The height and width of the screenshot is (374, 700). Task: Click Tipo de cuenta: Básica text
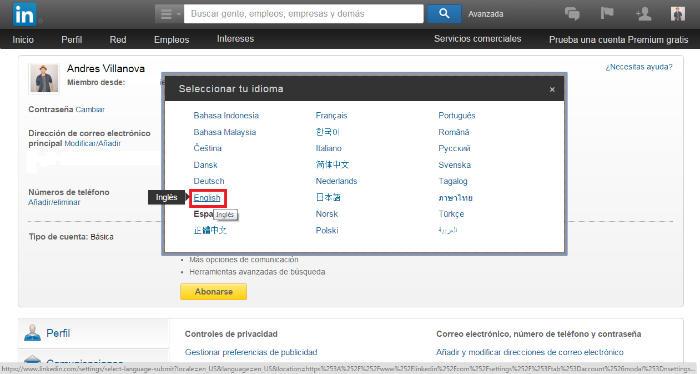[71, 237]
